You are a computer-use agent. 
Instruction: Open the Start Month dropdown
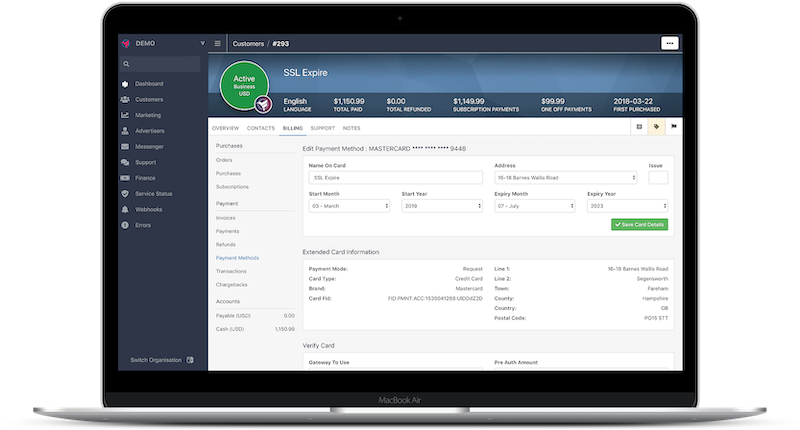[349, 206]
